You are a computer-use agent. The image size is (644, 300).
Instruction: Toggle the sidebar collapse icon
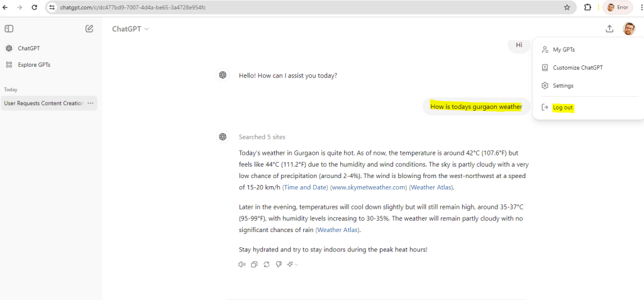click(9, 29)
